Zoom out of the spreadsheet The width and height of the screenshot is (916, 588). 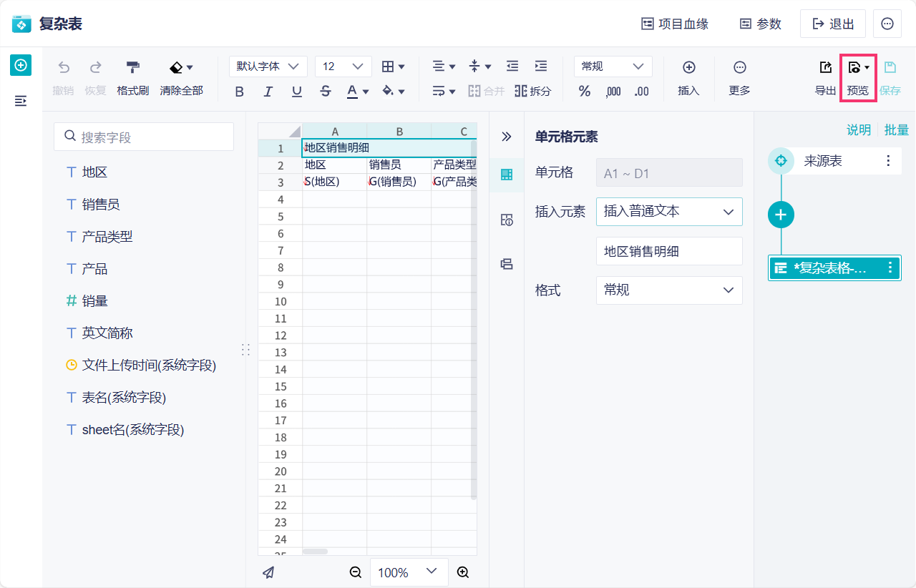coord(356,572)
